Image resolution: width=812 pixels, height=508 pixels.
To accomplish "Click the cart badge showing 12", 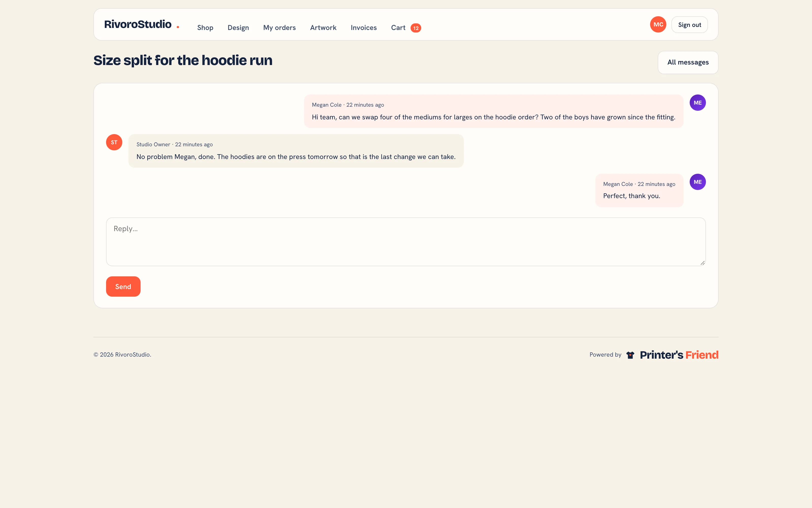I will pyautogui.click(x=416, y=28).
